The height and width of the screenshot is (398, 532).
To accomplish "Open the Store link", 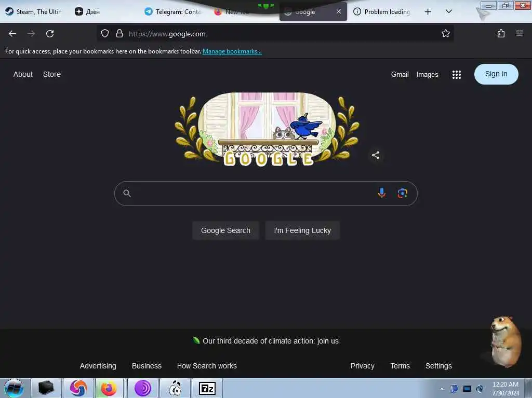I will pyautogui.click(x=52, y=74).
